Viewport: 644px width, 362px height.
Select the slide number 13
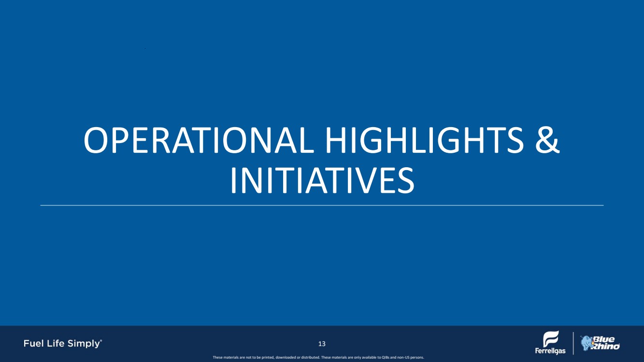pos(322,344)
